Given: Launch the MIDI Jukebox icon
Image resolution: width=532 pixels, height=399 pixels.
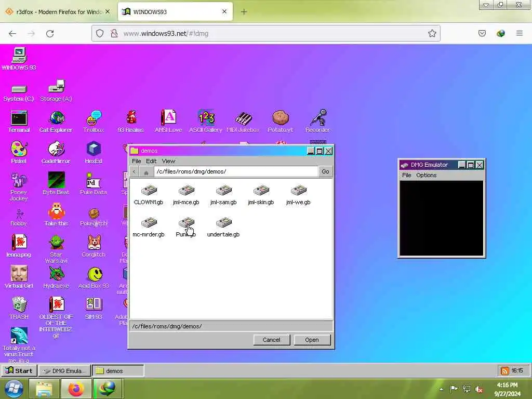Looking at the screenshot, I should [x=243, y=122].
